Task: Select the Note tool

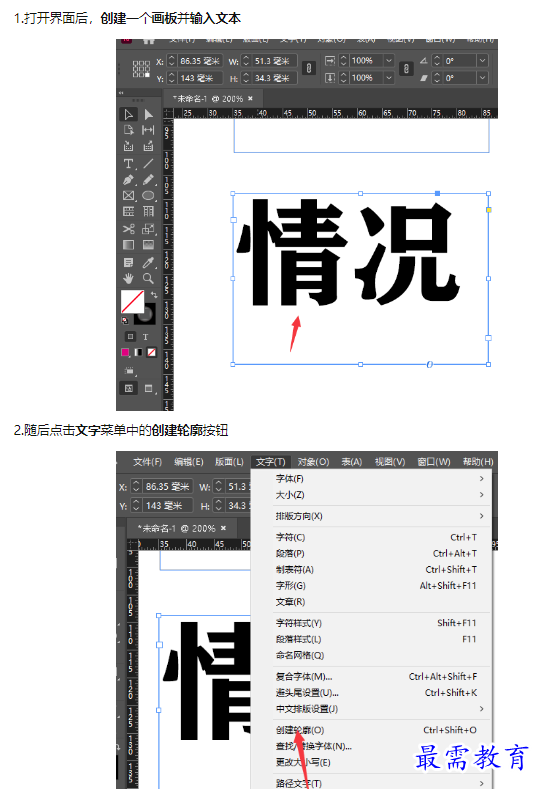Action: pos(128,262)
